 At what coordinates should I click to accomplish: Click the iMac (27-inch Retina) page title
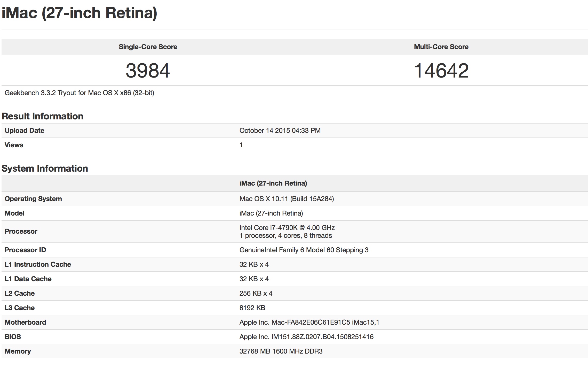(x=79, y=13)
